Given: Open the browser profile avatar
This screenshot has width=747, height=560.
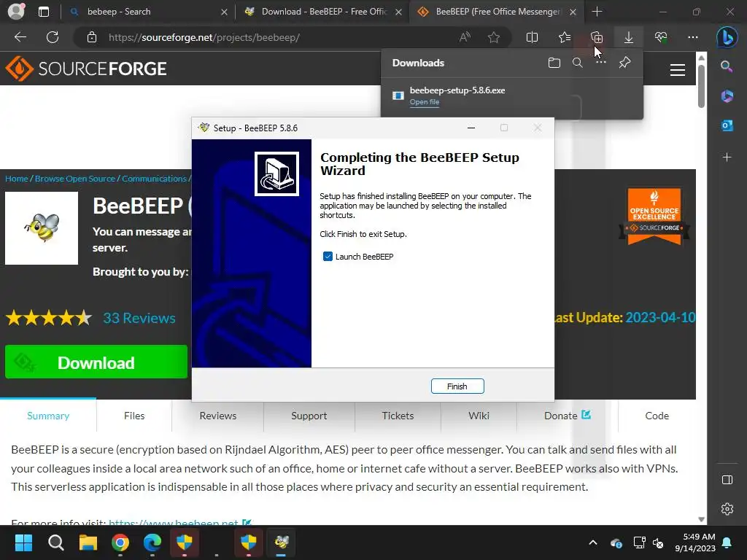Looking at the screenshot, I should click(16, 12).
